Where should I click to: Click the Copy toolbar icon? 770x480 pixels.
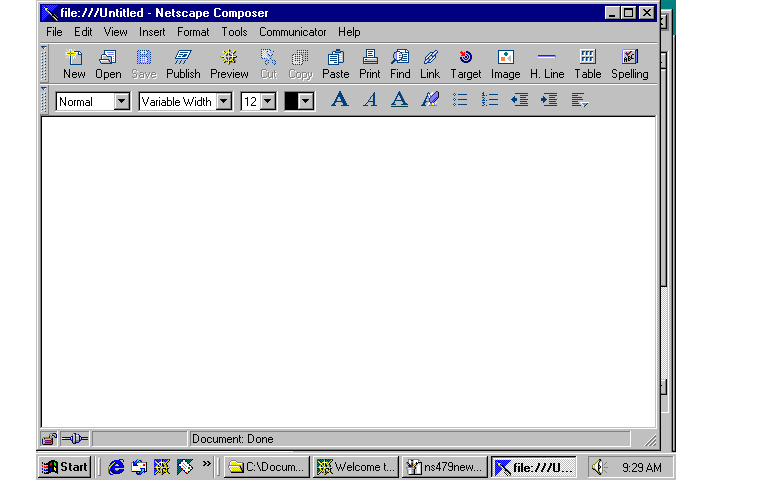pos(301,64)
